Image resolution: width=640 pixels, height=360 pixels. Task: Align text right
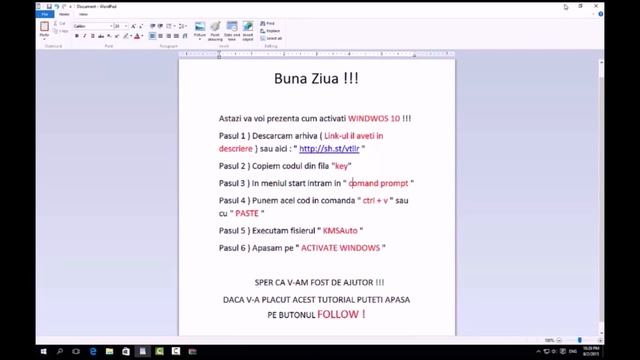pos(168,36)
